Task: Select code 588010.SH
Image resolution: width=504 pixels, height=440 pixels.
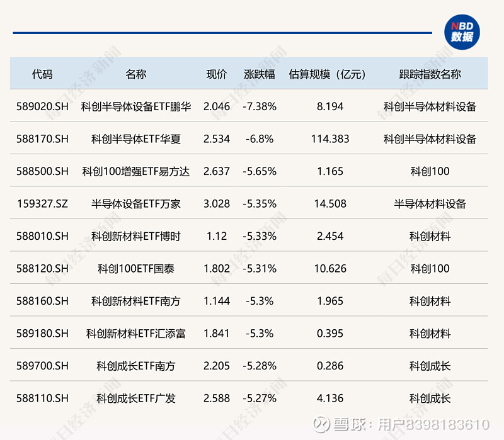Action: (x=42, y=236)
